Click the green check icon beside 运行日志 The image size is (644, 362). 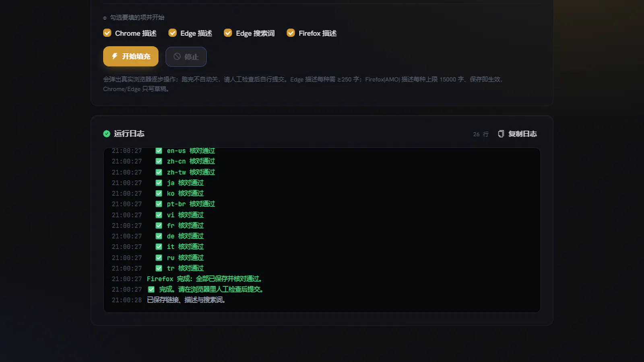coord(107,134)
